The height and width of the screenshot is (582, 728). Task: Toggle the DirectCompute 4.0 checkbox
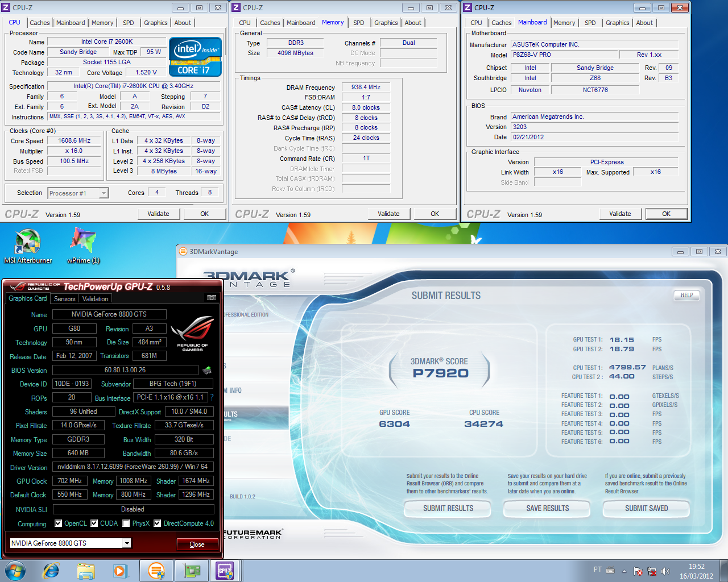(158, 523)
